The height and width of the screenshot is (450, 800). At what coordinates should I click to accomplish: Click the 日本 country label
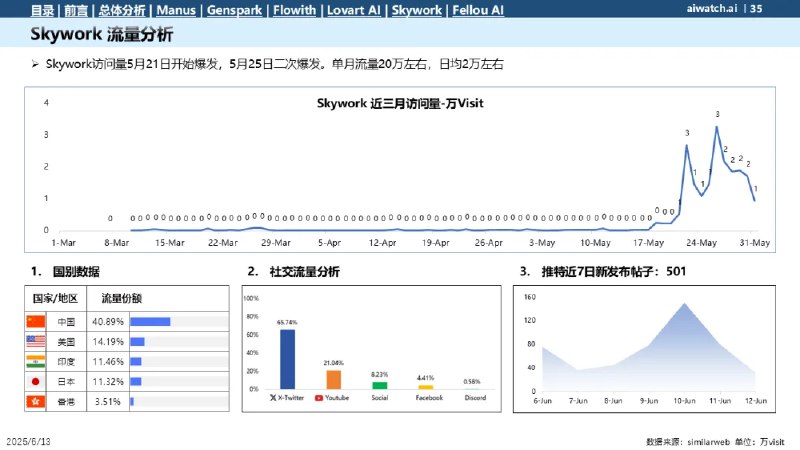point(66,382)
